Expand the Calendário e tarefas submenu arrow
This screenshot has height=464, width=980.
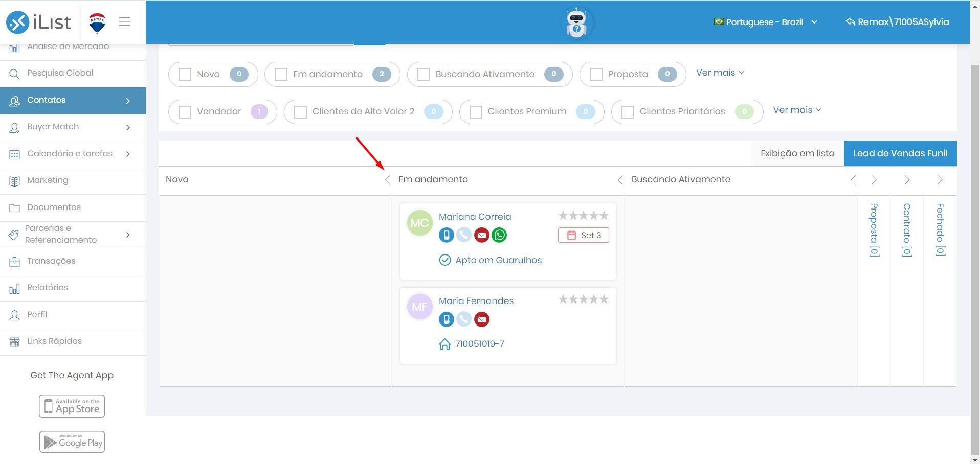click(128, 154)
